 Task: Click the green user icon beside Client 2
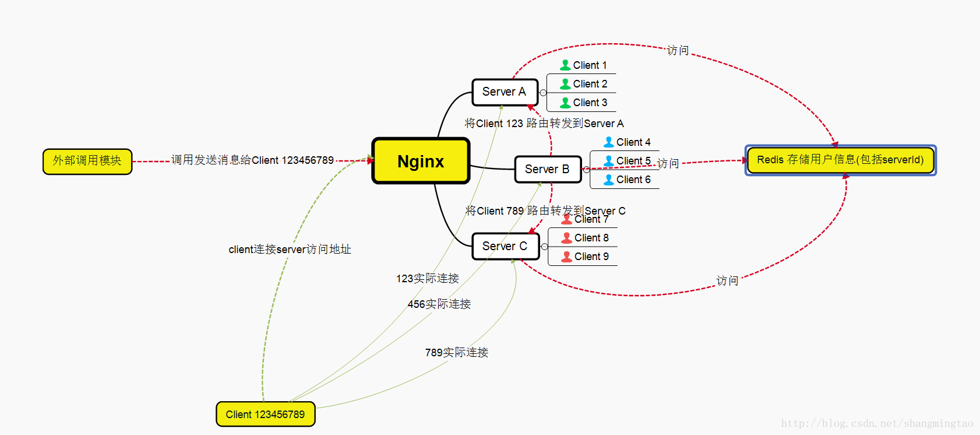(565, 84)
